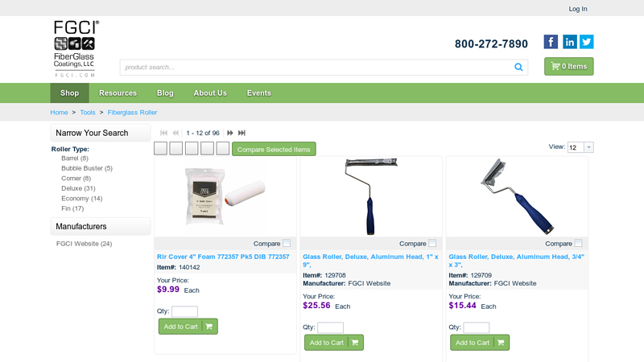Go to the next results page arrow
Image resolution: width=644 pixels, height=362 pixels.
point(230,133)
